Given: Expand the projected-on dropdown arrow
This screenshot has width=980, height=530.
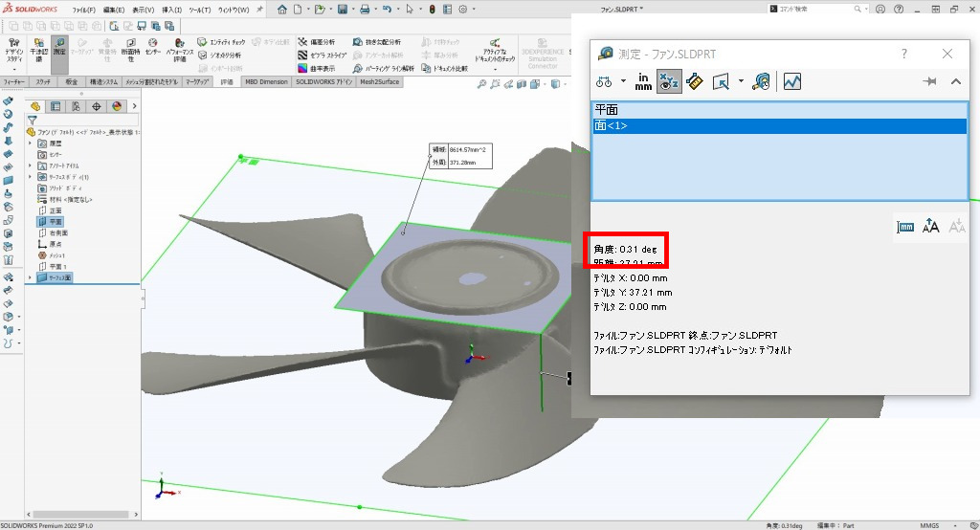Looking at the screenshot, I should (741, 81).
